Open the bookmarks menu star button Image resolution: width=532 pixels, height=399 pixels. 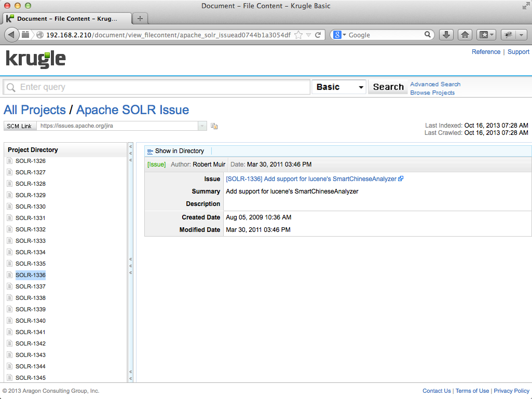point(486,35)
